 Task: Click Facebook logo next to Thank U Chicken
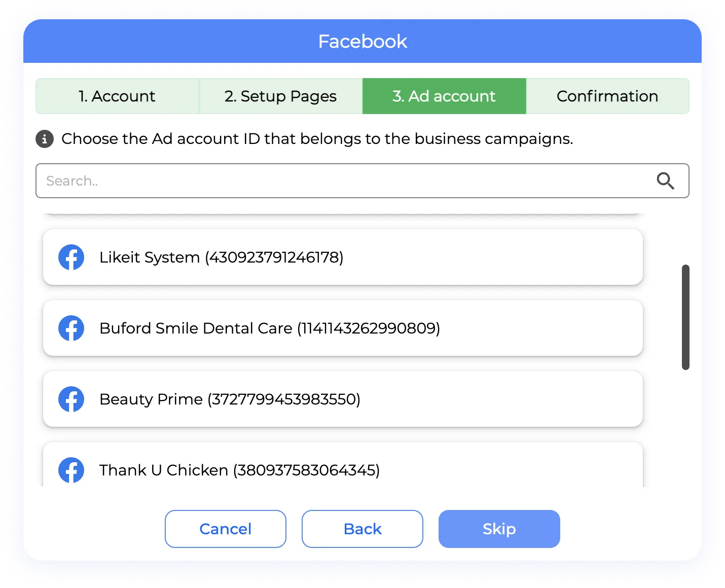[x=71, y=470]
